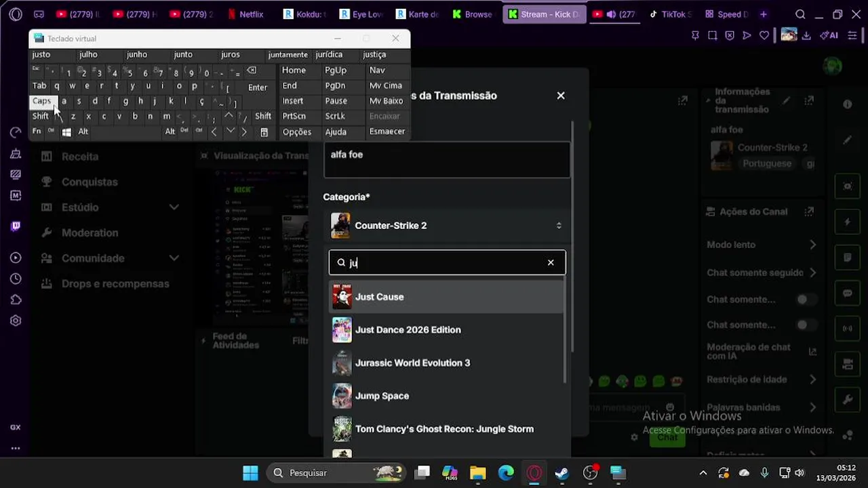Image resolution: width=868 pixels, height=488 pixels.
Task: Toggle right Shift key on virtual keyboard
Action: (263, 117)
